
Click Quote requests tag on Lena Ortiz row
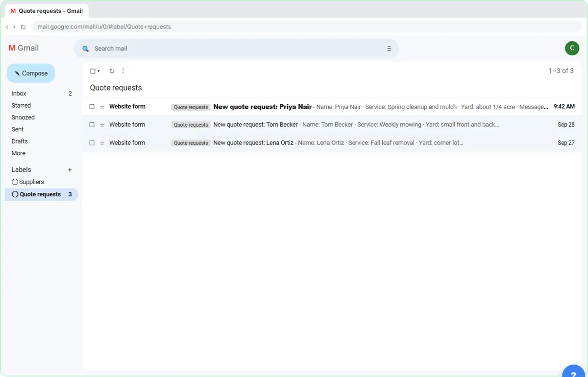click(x=191, y=143)
